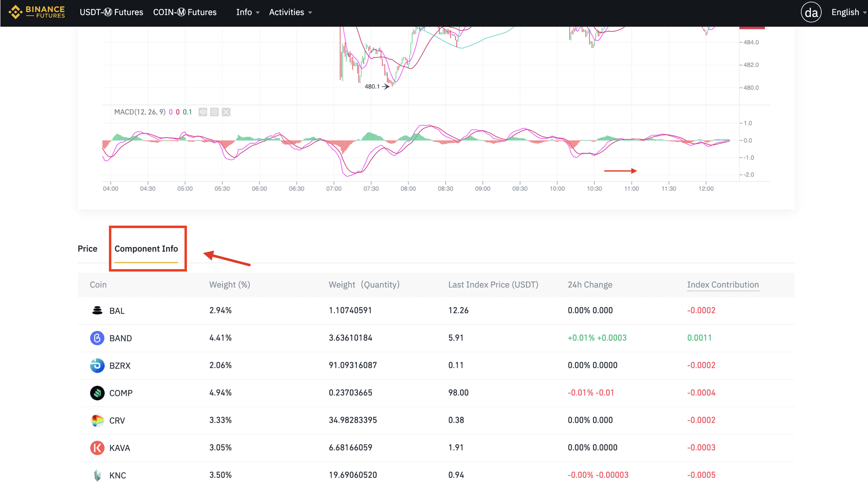Screen dimensions: 868x487
Task: Switch to the Price tab
Action: [x=87, y=248]
